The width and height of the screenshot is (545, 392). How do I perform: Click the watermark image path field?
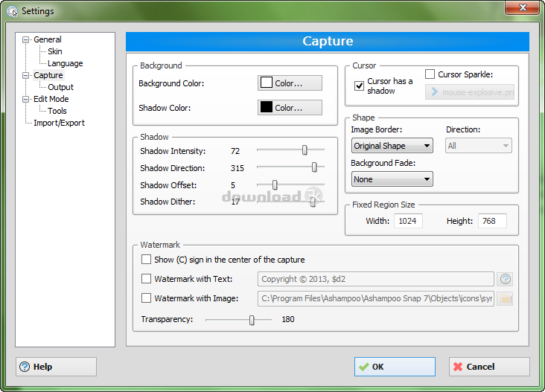coord(376,298)
